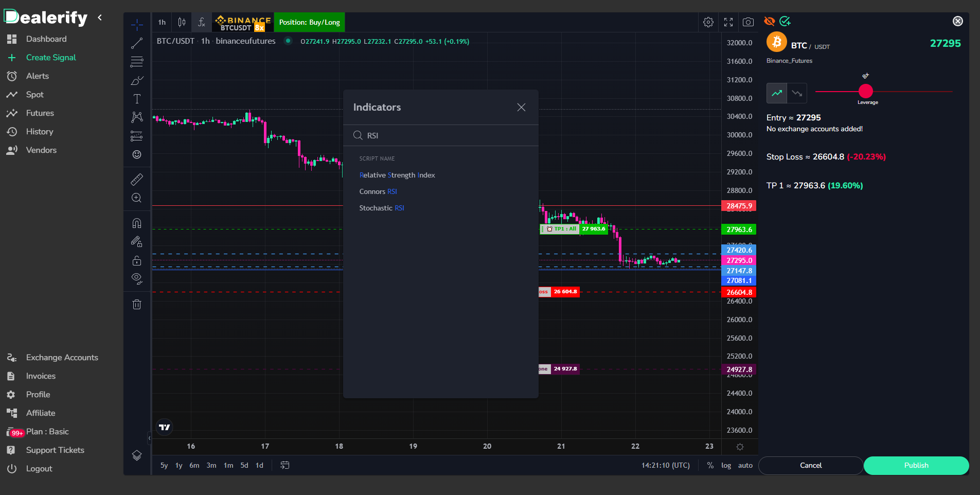Select the zoom-in magnifier tool
Image resolution: width=980 pixels, height=495 pixels.
[x=136, y=198]
